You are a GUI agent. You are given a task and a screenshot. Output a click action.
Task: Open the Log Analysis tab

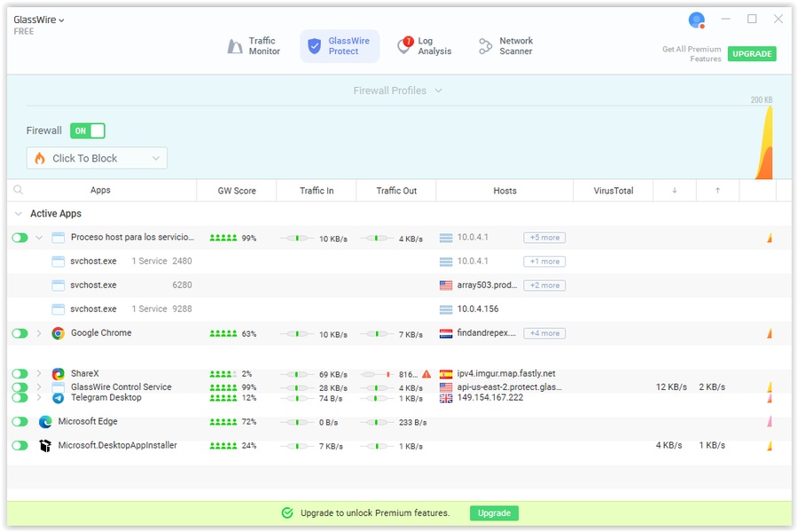click(x=425, y=46)
